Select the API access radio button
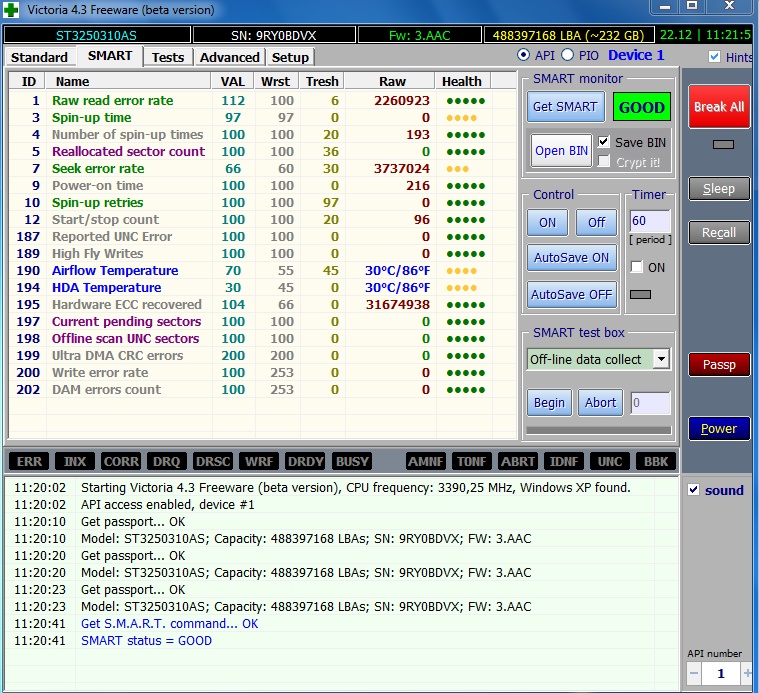Image resolution: width=759 pixels, height=693 pixels. (523, 55)
